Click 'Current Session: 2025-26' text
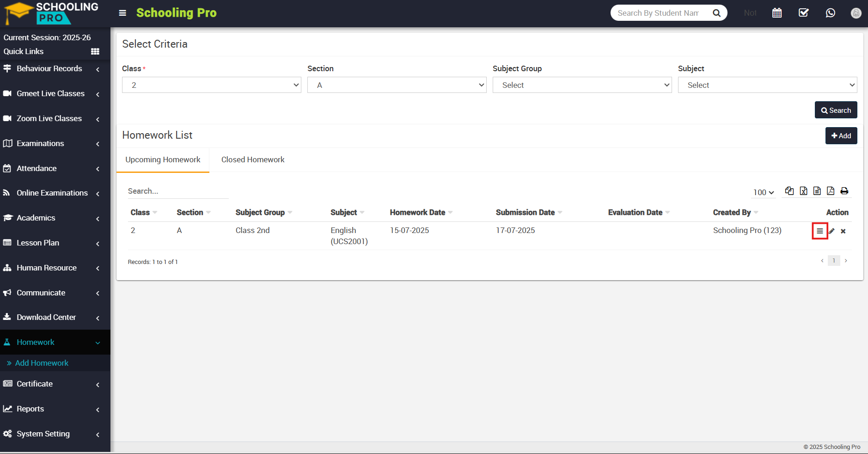 pyautogui.click(x=47, y=37)
